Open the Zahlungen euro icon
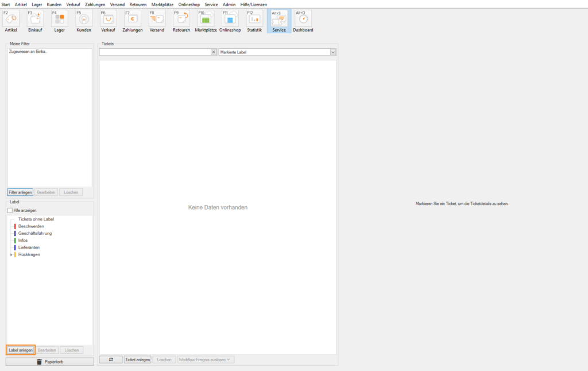The width and height of the screenshot is (588, 371). point(132,19)
